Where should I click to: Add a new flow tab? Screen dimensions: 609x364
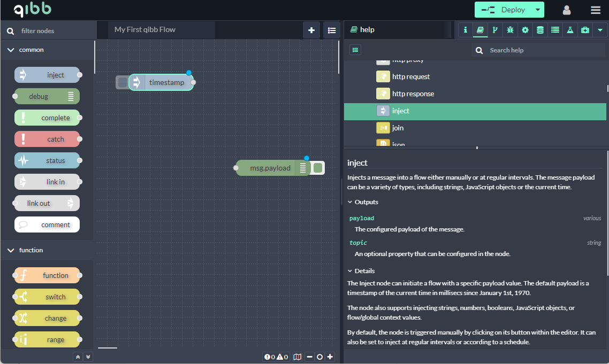tap(311, 30)
